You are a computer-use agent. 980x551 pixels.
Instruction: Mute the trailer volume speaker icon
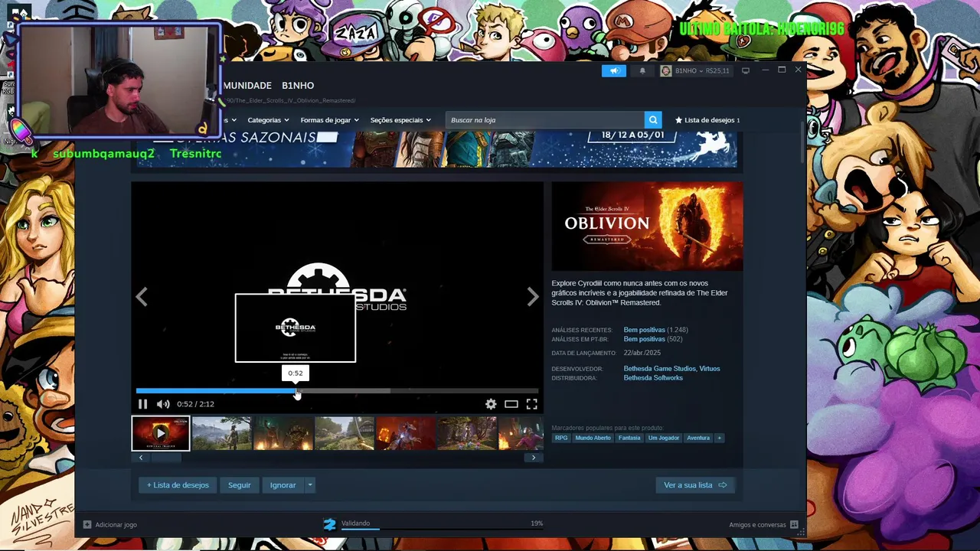point(163,404)
